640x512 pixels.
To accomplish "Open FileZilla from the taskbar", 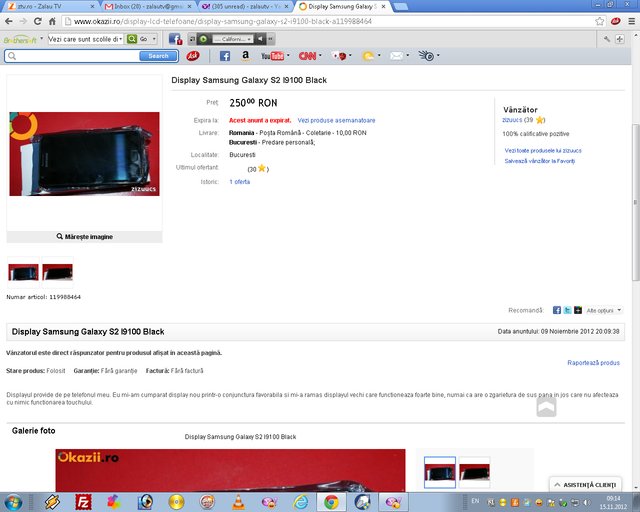I will coord(84,501).
